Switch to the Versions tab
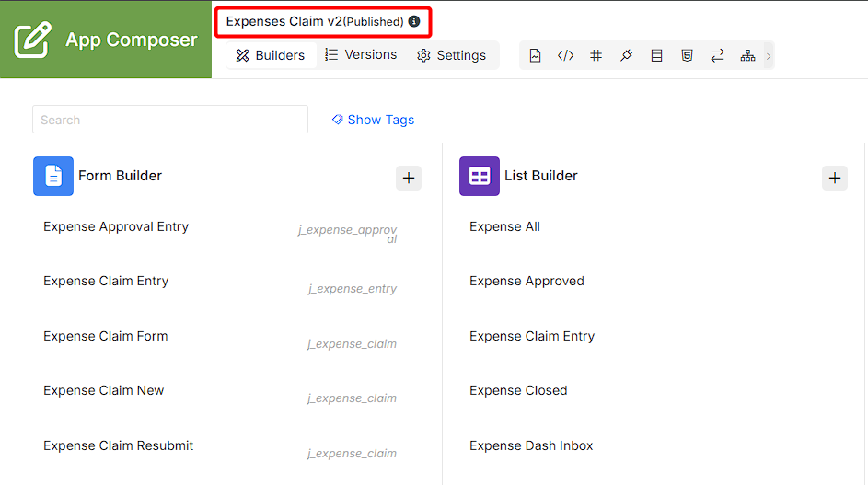Screen dimensions: 868x485 [361, 55]
